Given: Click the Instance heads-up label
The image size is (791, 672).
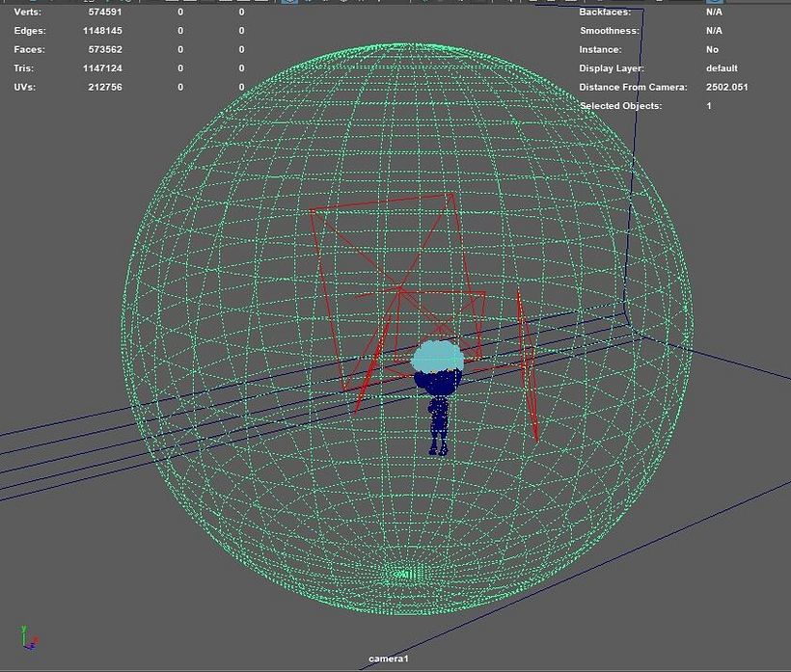Looking at the screenshot, I should pos(600,49).
